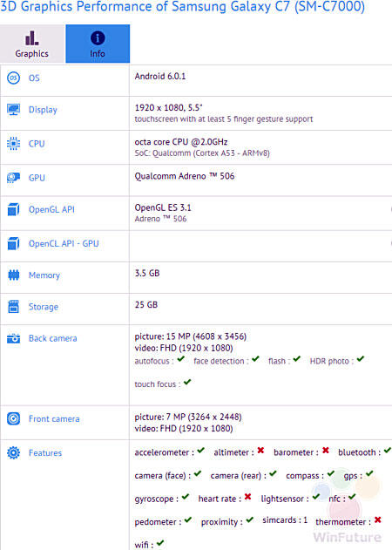Image resolution: width=392 pixels, height=550 pixels.
Task: Click the Memory chip icon
Action: (x=13, y=275)
